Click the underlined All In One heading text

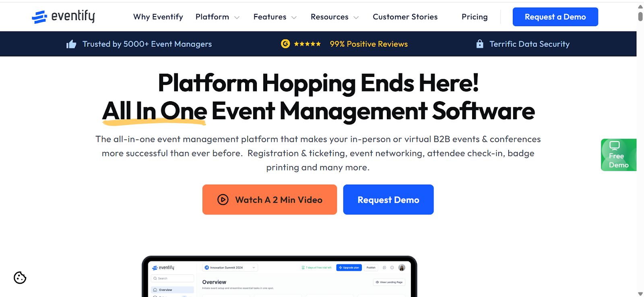155,111
